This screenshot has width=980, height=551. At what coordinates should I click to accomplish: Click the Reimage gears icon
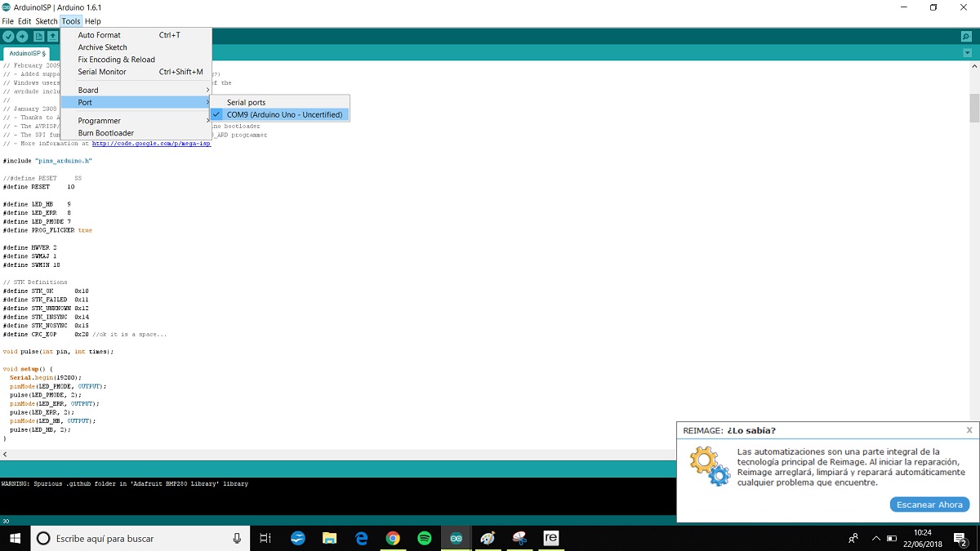pos(710,466)
